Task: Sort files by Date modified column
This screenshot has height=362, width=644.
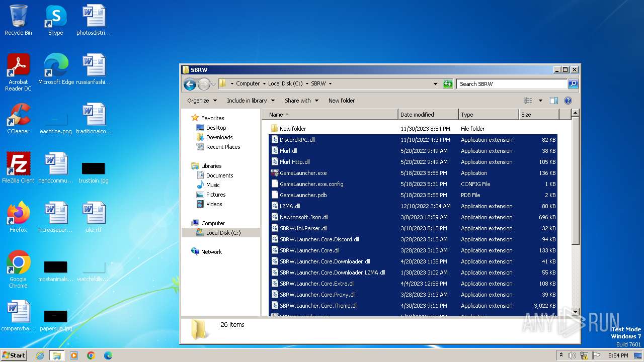Action: point(428,115)
